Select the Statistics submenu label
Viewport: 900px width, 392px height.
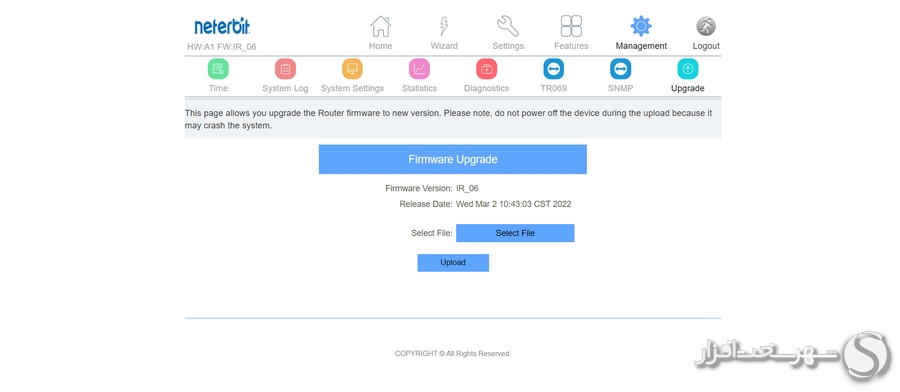tap(420, 88)
